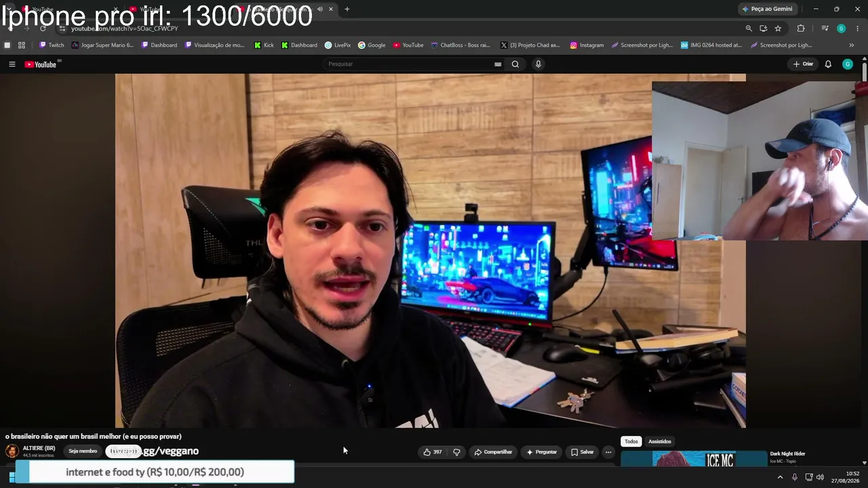868x488 pixels.
Task: Open the on-screen keyboard in the search box
Action: [498, 64]
